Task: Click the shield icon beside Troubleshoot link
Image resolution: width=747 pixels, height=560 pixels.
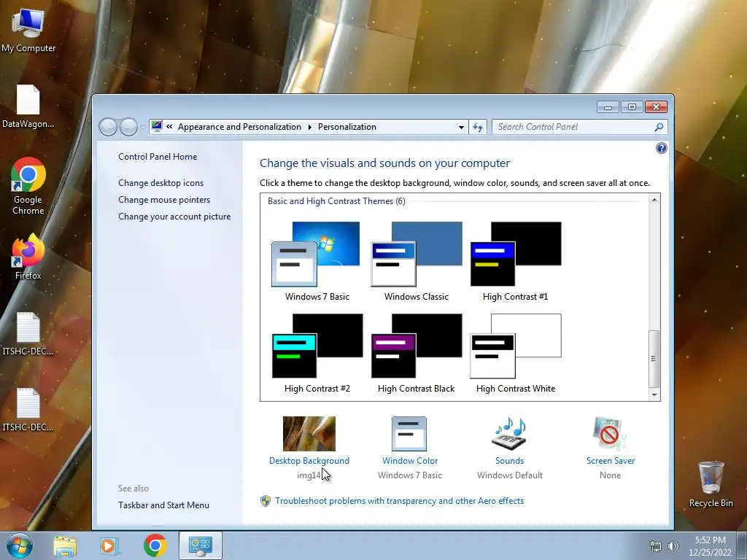Action: point(266,500)
